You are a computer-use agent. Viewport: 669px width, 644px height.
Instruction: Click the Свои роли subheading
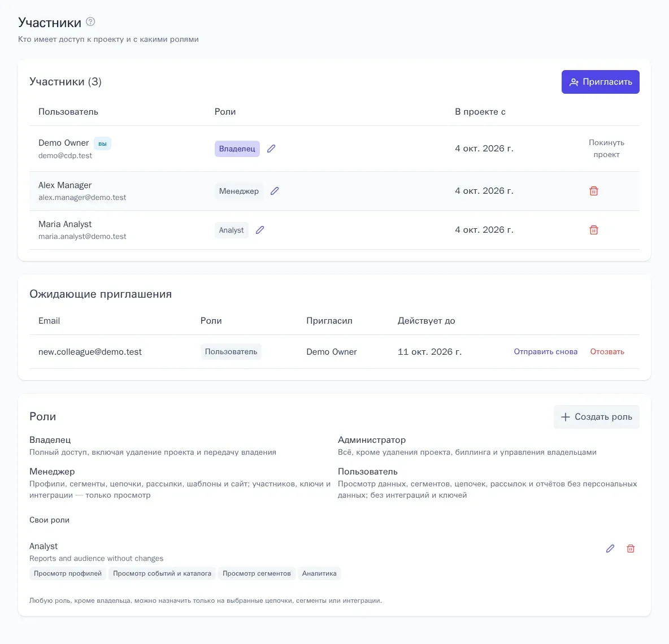(50, 520)
